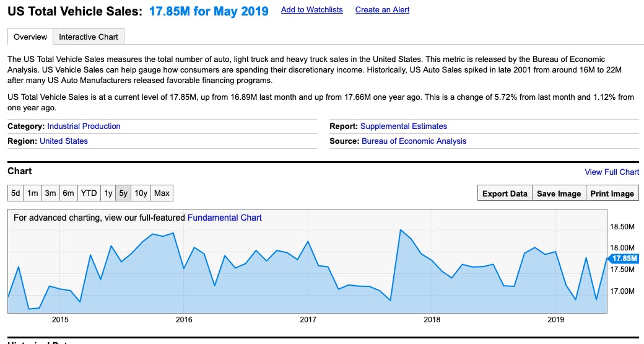This screenshot has width=644, height=344.
Task: Click the Save Image button
Action: click(559, 194)
